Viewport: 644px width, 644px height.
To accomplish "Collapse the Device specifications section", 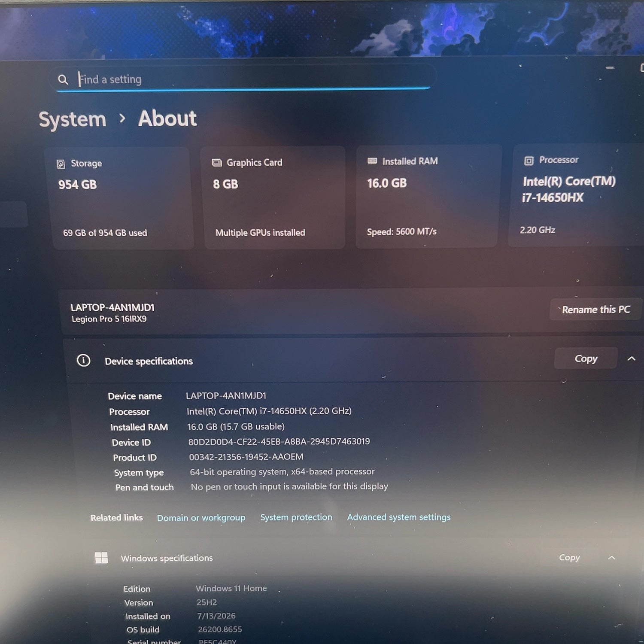I will pyautogui.click(x=631, y=358).
